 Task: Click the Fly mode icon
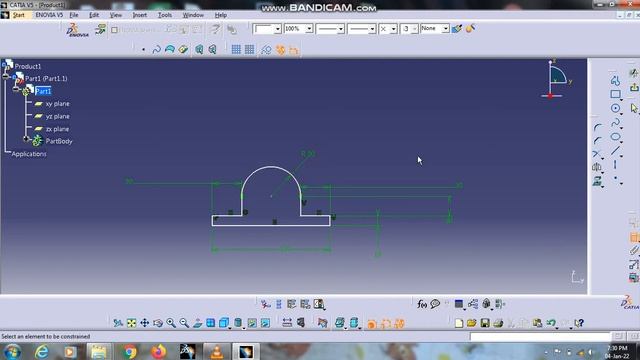tap(118, 323)
